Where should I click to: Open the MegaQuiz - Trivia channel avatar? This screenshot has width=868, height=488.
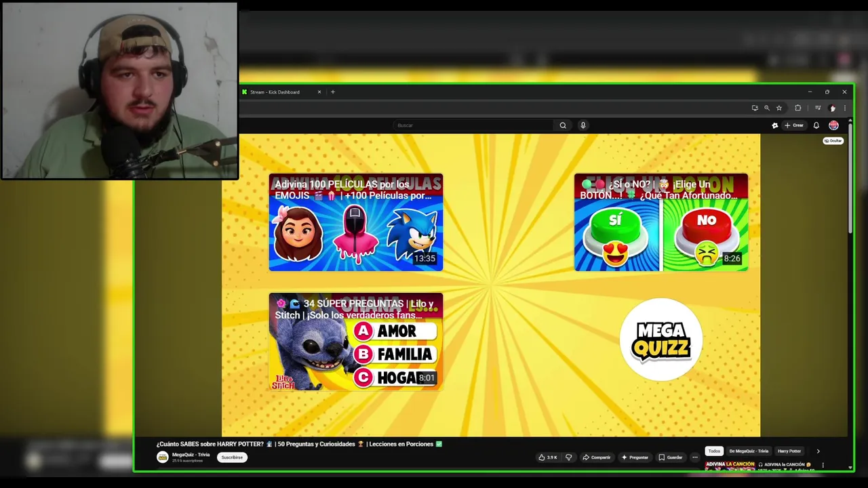coord(162,457)
